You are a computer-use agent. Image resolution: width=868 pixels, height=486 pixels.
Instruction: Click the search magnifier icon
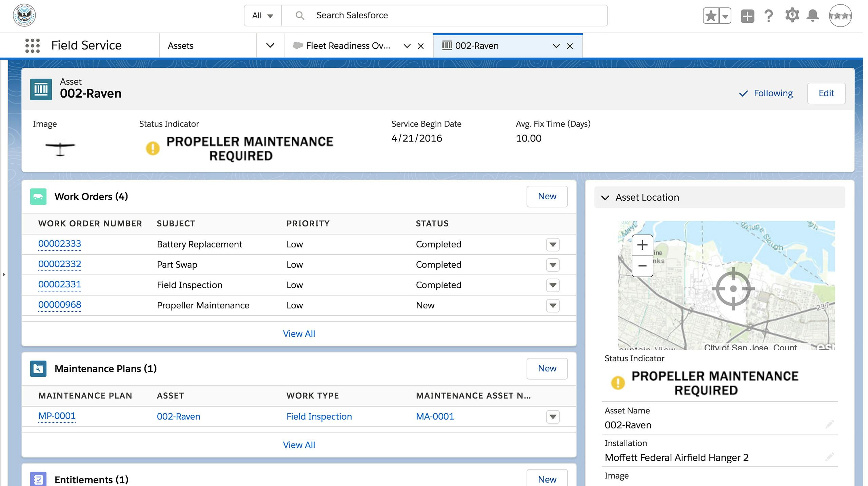coord(300,15)
